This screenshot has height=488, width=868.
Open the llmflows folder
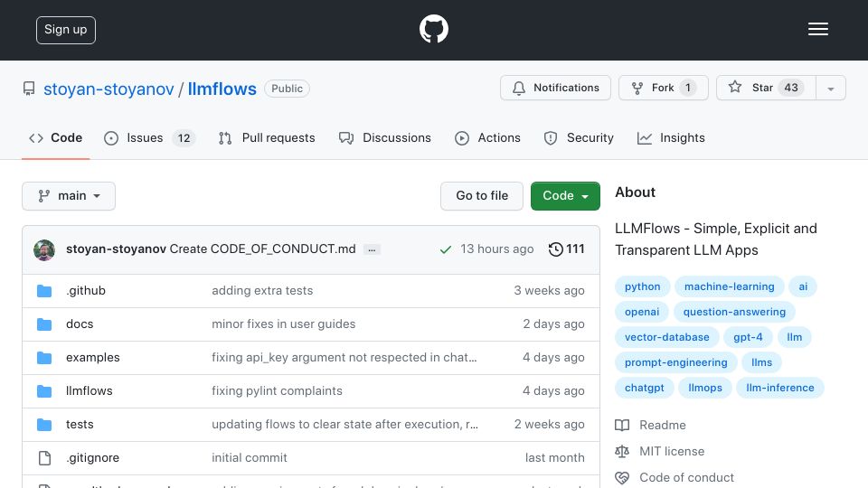point(90,390)
